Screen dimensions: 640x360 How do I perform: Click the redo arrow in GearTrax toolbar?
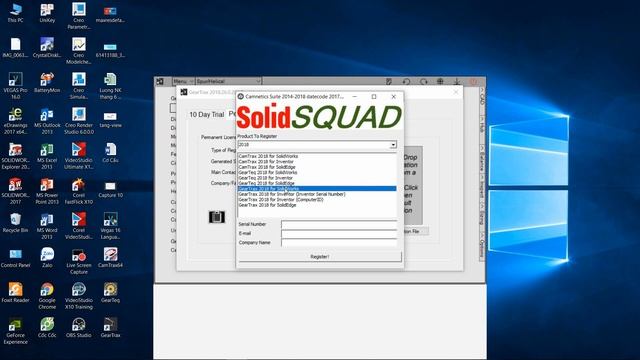pyautogui.click(x=423, y=82)
